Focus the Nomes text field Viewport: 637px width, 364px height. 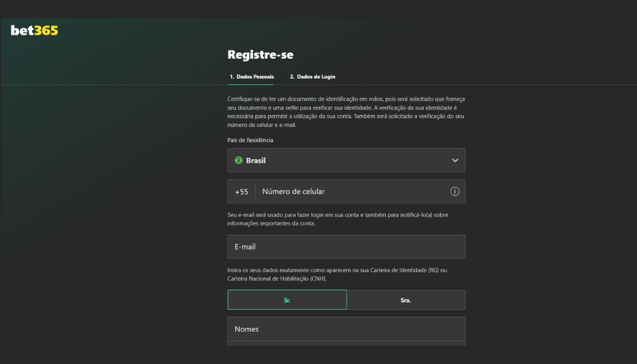(x=346, y=329)
